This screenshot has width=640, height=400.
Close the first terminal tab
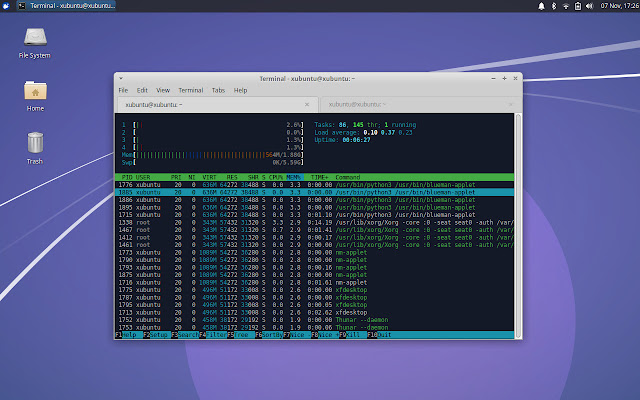tap(307, 104)
